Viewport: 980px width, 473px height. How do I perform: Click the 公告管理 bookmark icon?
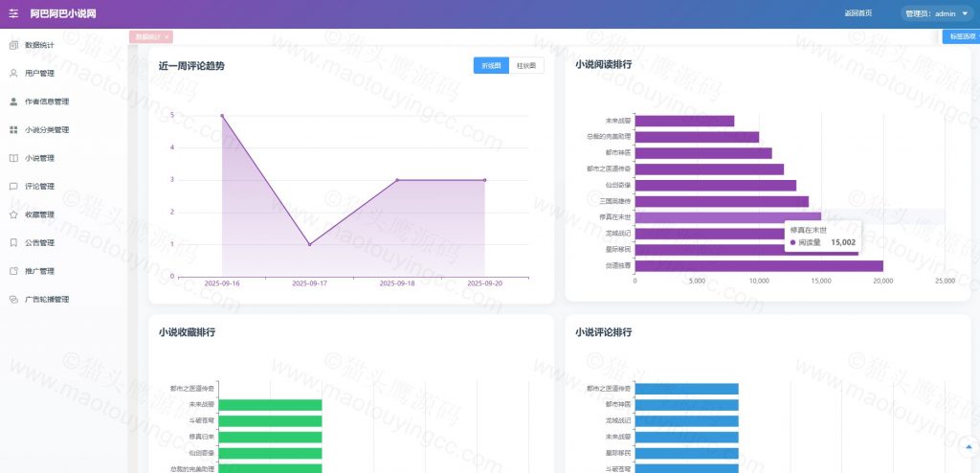13,242
